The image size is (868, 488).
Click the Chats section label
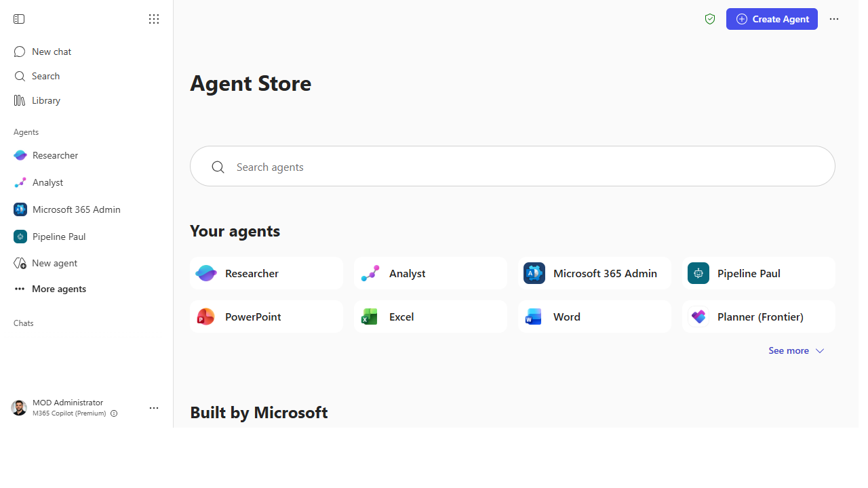pyautogui.click(x=24, y=323)
